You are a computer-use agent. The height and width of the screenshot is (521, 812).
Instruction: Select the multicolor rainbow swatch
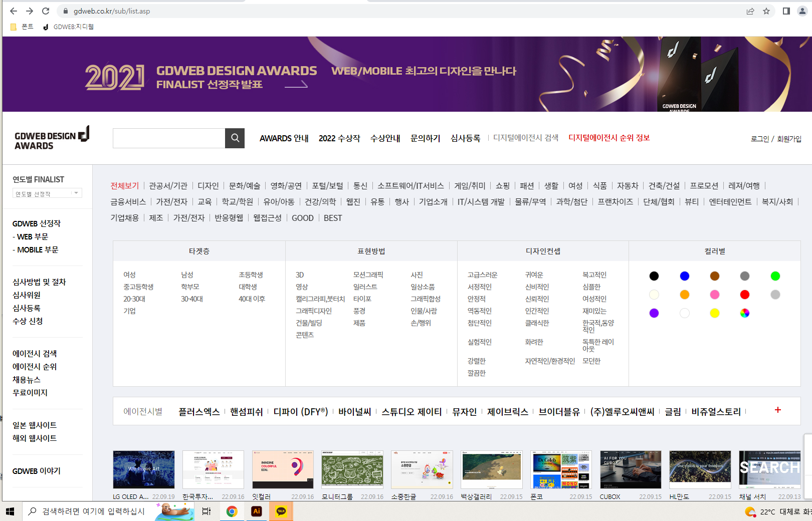[745, 313]
